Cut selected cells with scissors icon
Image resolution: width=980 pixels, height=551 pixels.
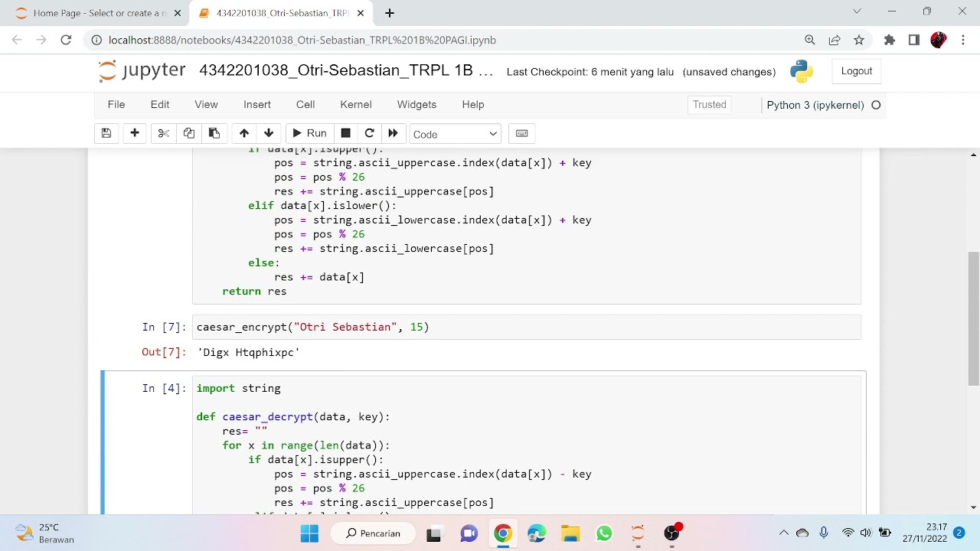[x=163, y=133]
